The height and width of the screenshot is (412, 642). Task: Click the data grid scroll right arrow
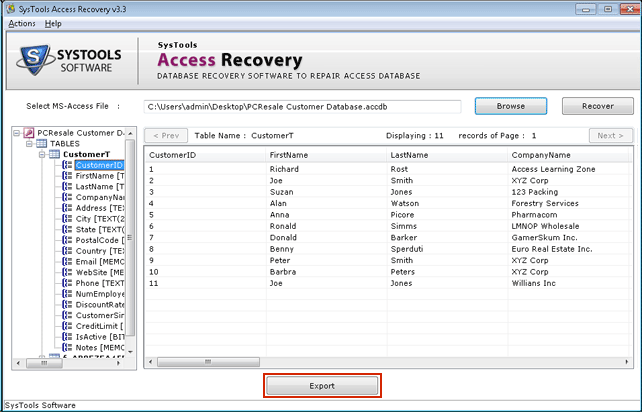(626, 362)
